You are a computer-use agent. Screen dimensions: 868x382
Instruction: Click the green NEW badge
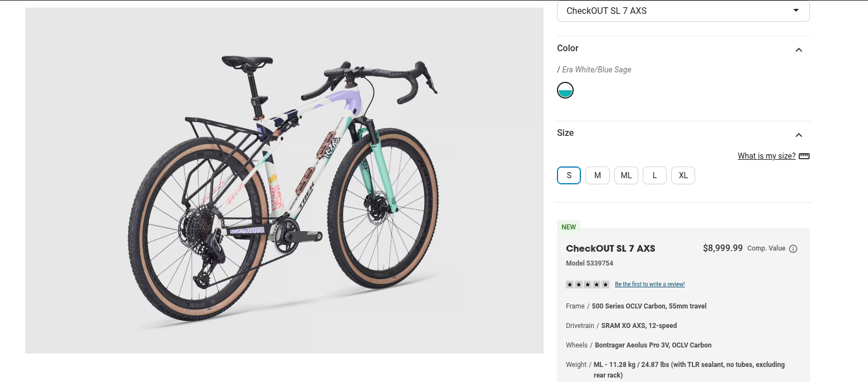coord(569,227)
